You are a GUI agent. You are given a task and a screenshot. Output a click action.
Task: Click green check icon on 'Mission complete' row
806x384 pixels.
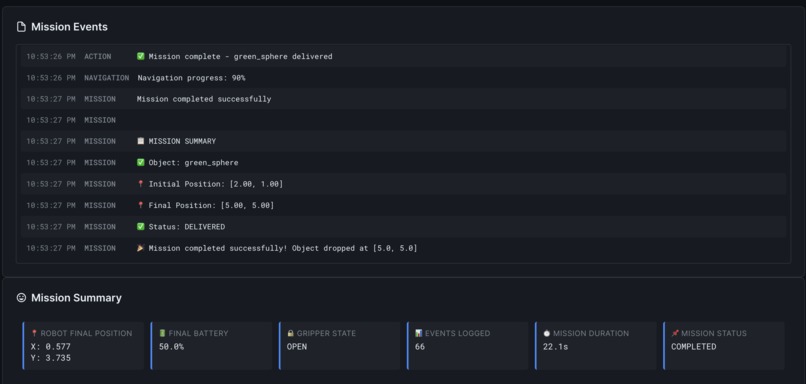141,57
